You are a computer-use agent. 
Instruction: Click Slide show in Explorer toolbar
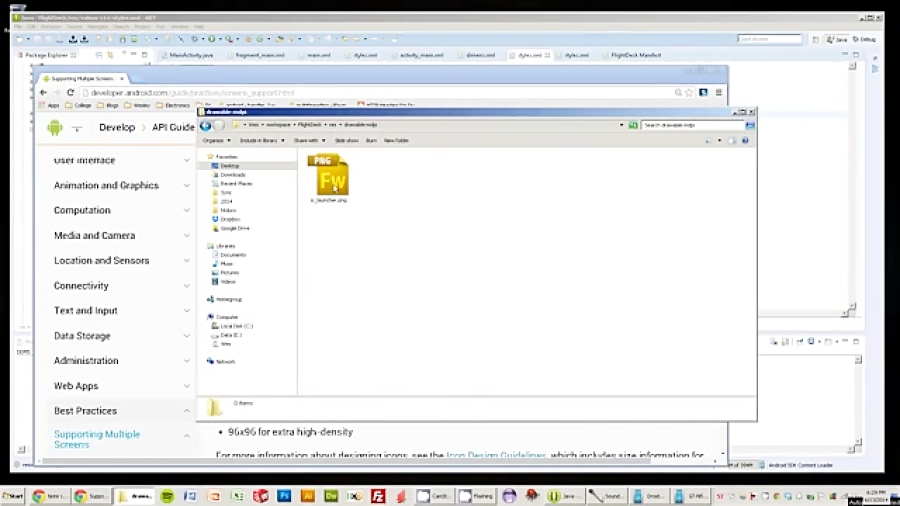[x=346, y=141]
